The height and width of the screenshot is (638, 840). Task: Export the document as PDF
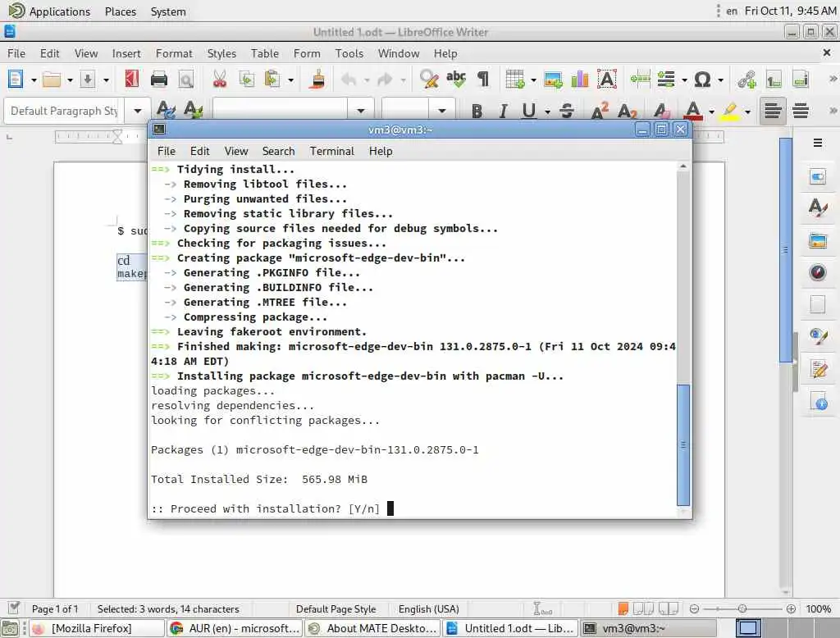click(132, 80)
